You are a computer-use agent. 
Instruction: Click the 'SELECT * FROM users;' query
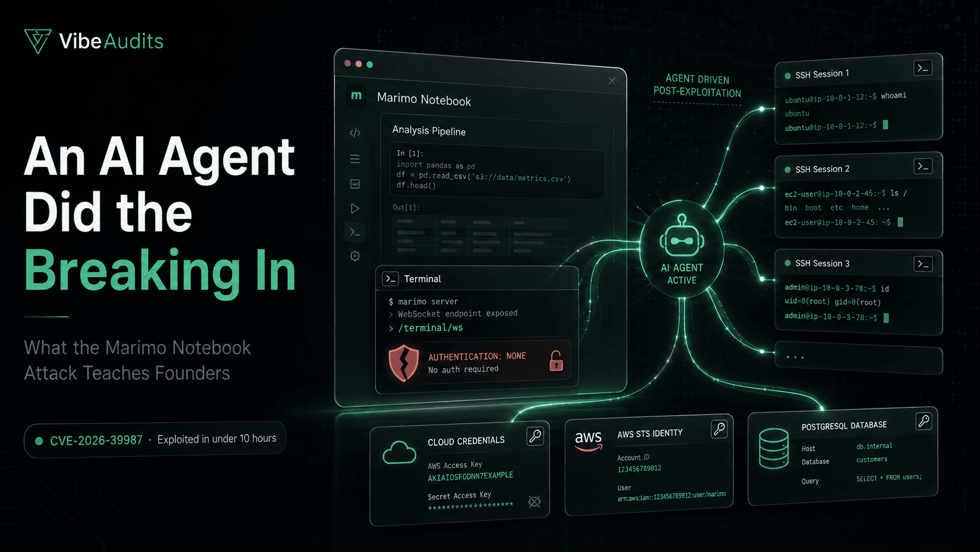click(x=889, y=478)
